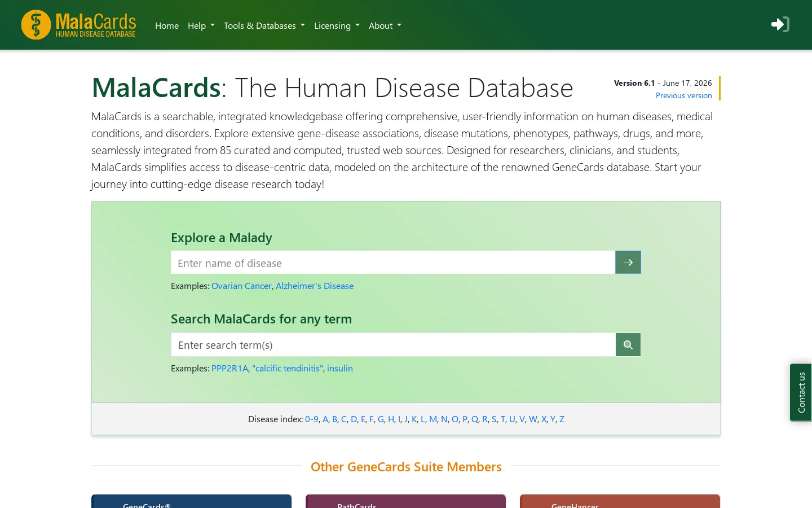812x508 pixels.
Task: Open disease index letter O
Action: (x=455, y=419)
